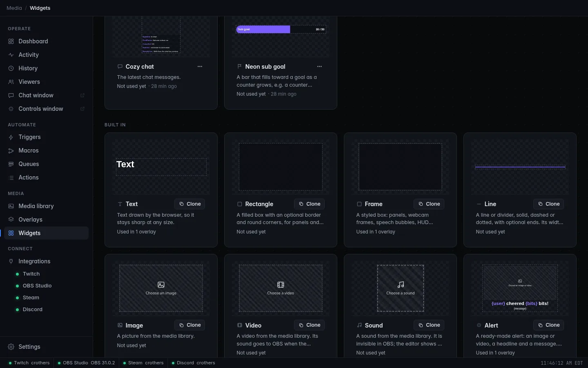This screenshot has width=588, height=368.
Task: Click the Controls window pop-out icon
Action: [82, 109]
